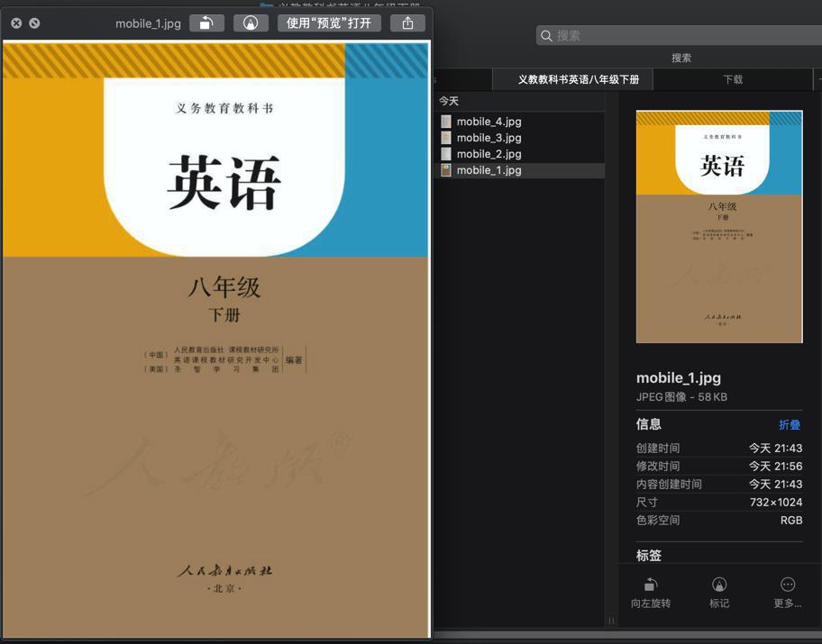This screenshot has height=644, width=822.
Task: Click the 标签 section heading
Action: (648, 556)
